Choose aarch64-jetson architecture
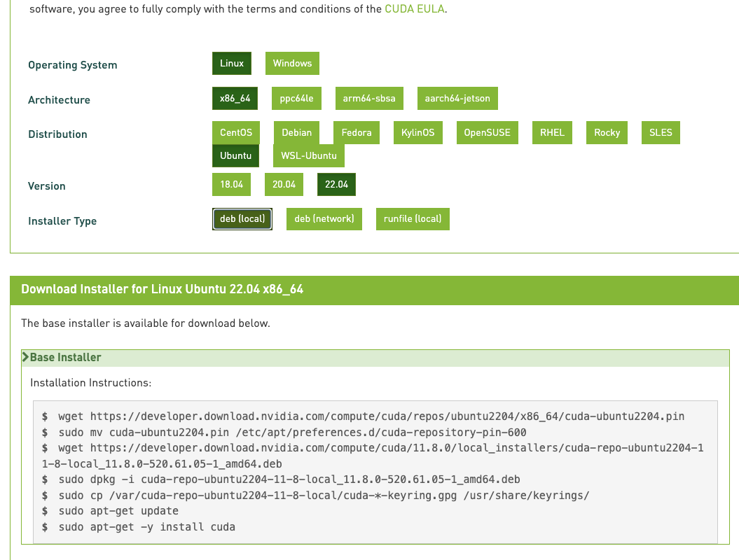Screen dimensions: 739x560 click(x=457, y=98)
